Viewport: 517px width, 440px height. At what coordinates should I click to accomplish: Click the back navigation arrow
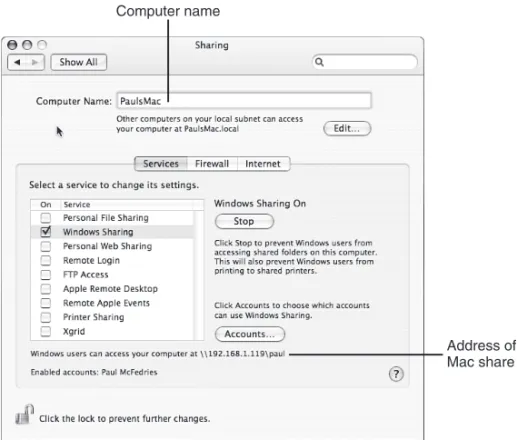[17, 62]
